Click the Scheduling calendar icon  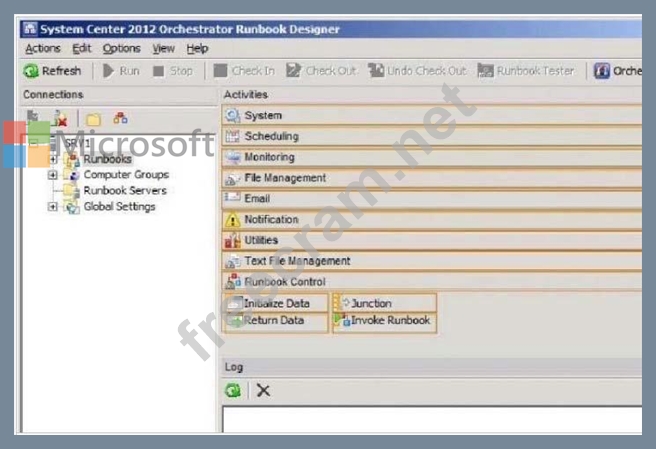coord(232,136)
